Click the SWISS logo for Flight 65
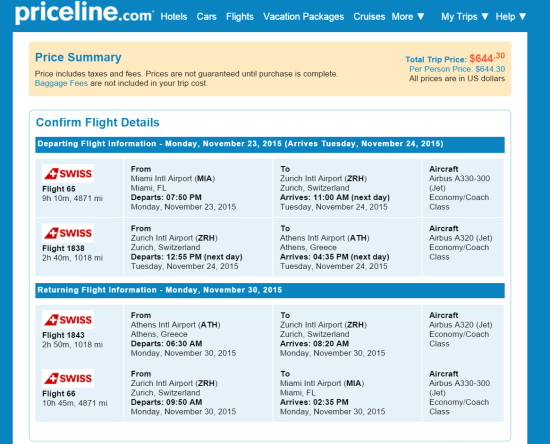 [68, 174]
